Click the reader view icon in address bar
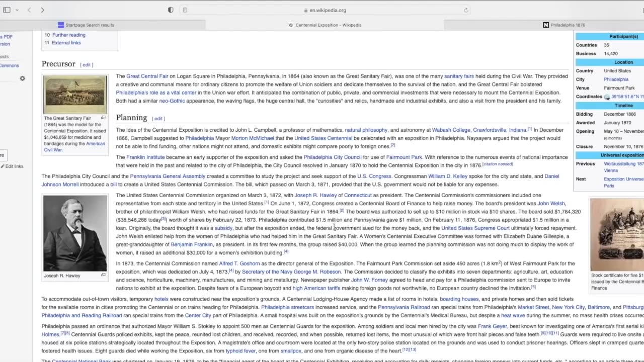The width and height of the screenshot is (644, 362). tap(185, 10)
